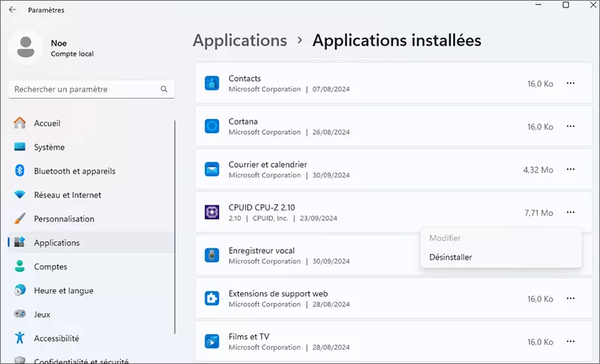Viewport: 600px width, 364px height.
Task: Open more options for Cortana
Action: pyautogui.click(x=571, y=127)
